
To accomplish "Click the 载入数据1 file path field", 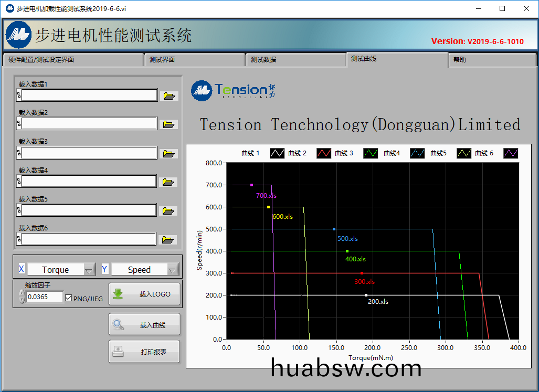I will tap(89, 95).
